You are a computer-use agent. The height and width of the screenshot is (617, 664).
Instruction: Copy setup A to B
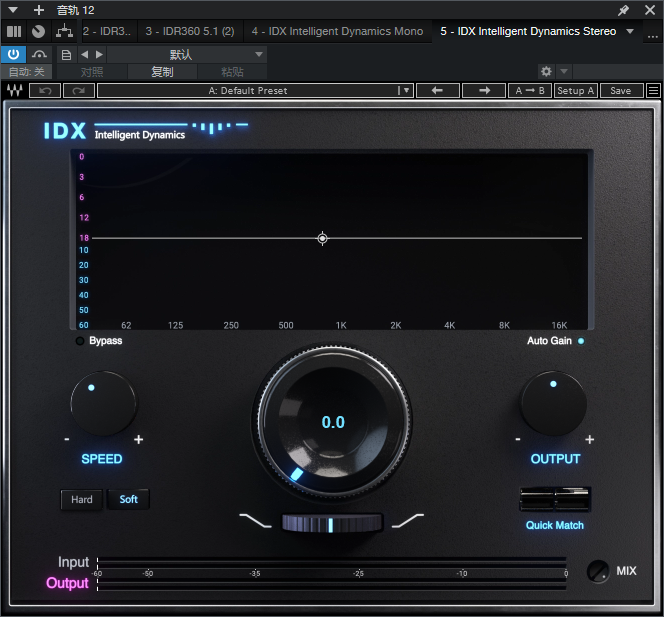(x=530, y=91)
